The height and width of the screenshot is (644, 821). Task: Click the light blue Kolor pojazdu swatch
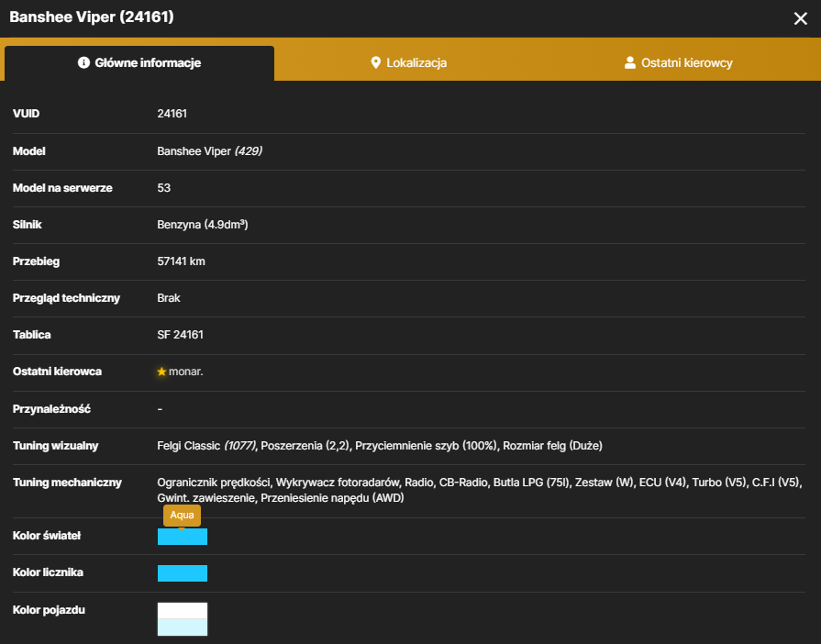point(183,627)
